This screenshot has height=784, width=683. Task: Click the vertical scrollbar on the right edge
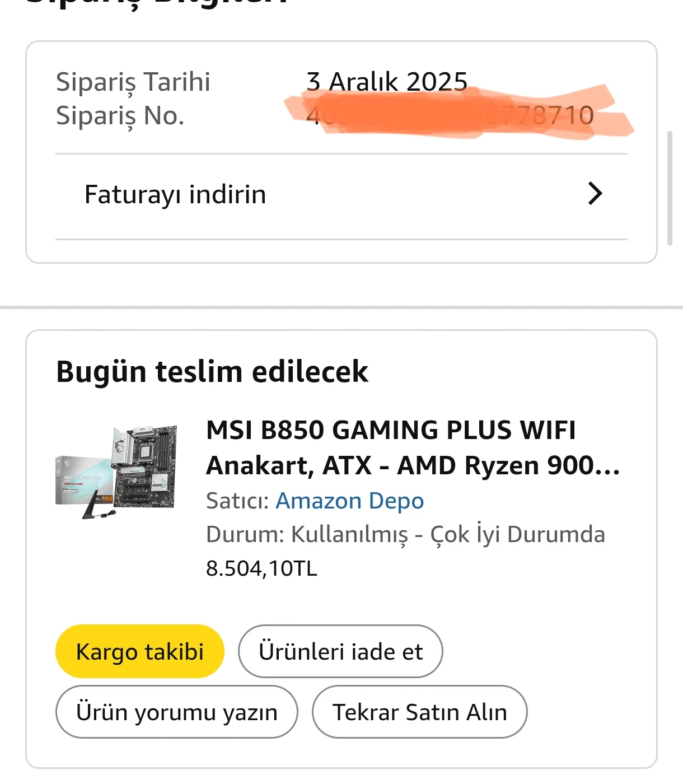tap(670, 188)
